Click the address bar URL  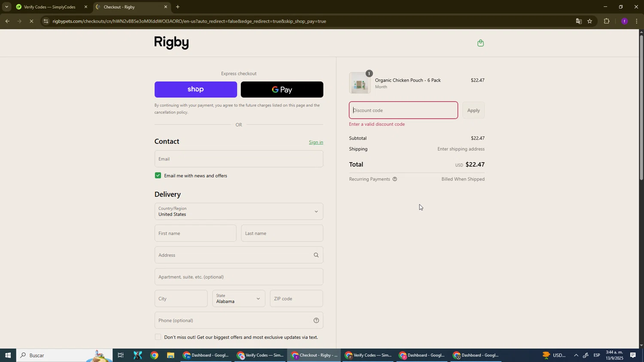tap(189, 21)
